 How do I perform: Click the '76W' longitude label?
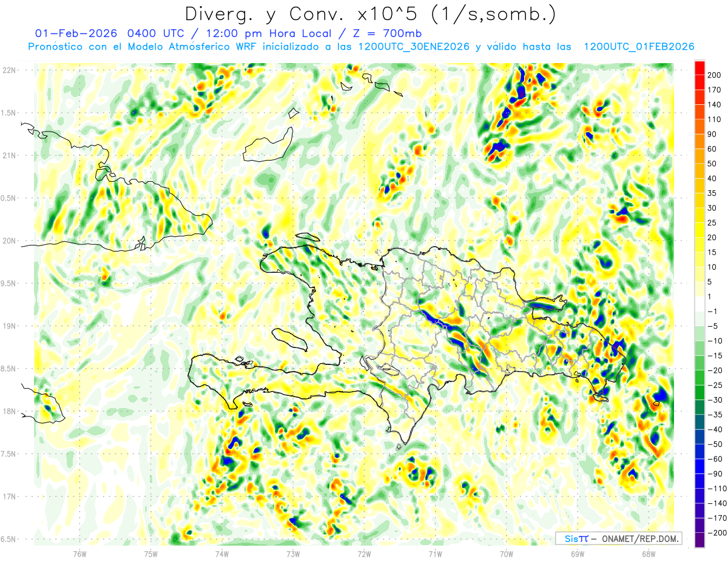[80, 554]
